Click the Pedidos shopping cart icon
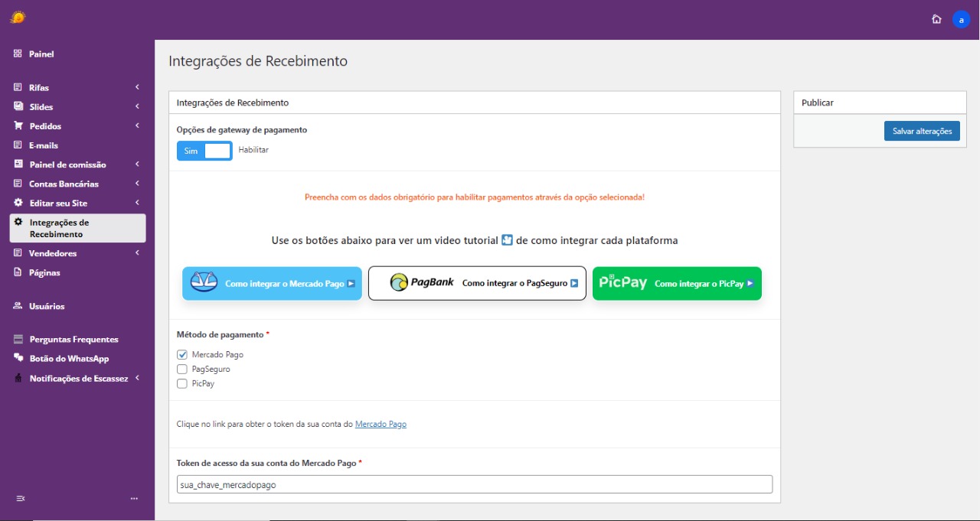980x521 pixels. click(18, 125)
